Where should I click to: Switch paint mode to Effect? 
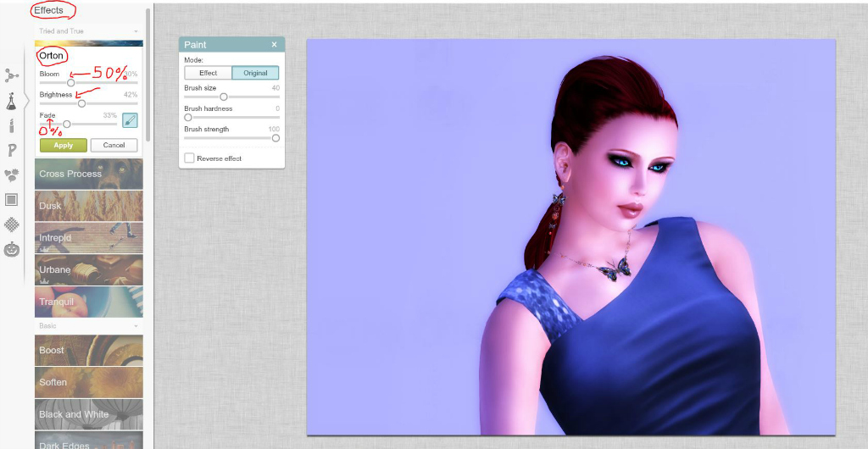tap(208, 74)
